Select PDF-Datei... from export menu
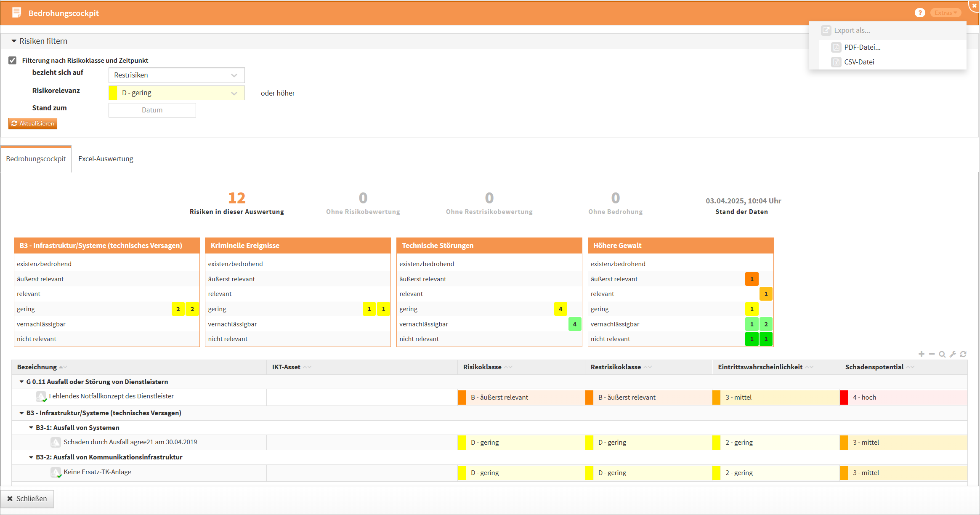 [x=862, y=47]
